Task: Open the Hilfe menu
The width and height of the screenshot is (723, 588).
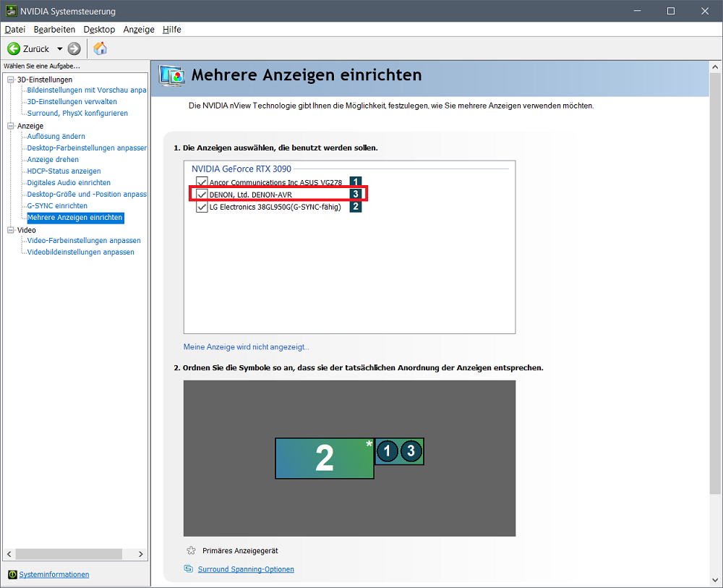Action: 172,29
